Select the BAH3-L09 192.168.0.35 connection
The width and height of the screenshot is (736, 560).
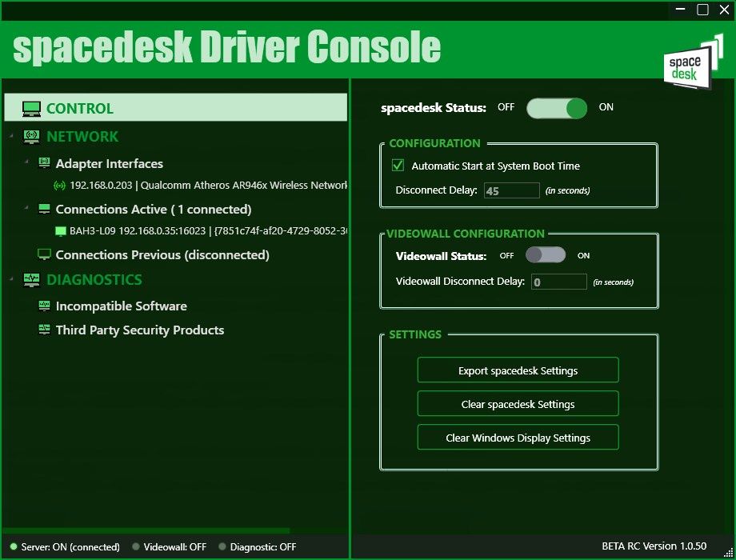coord(209,231)
